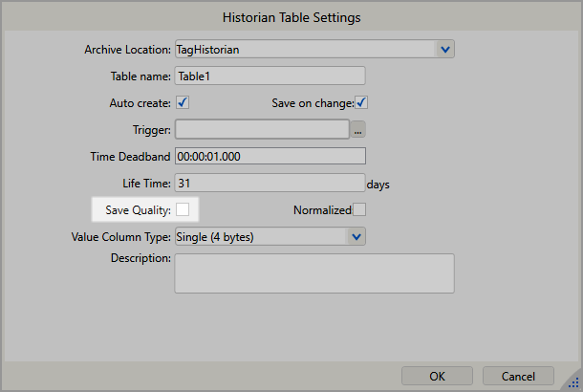Enable the Save Quality checkbox

(x=183, y=208)
